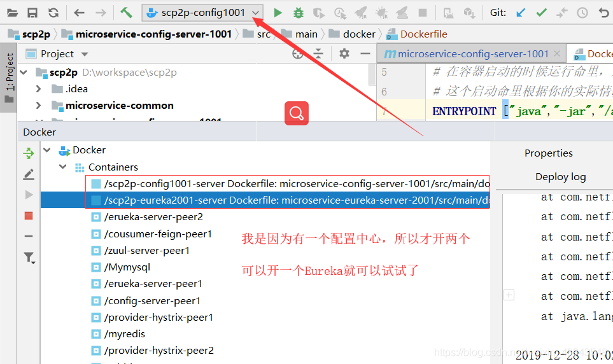The width and height of the screenshot is (613, 364).
Task: Open the scp2p-config1001 run configuration dropdown
Action: pos(202,13)
